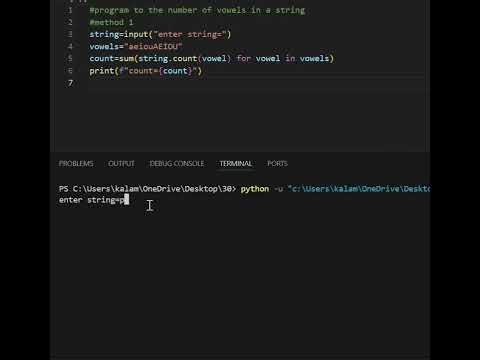The image size is (480, 360).
Task: Click the PS C:\Users\kalam path prompt
Action: point(147,189)
